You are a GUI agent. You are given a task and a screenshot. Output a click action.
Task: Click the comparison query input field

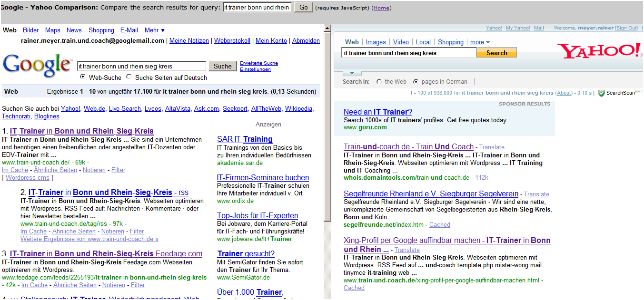click(258, 7)
